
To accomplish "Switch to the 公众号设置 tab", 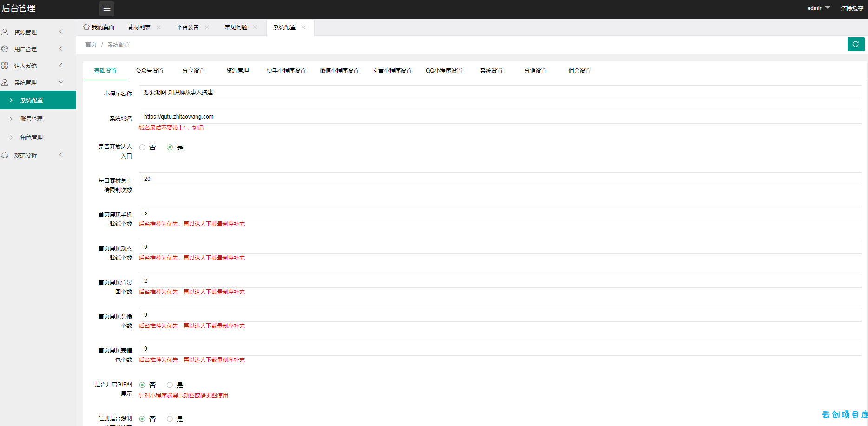I will click(149, 71).
